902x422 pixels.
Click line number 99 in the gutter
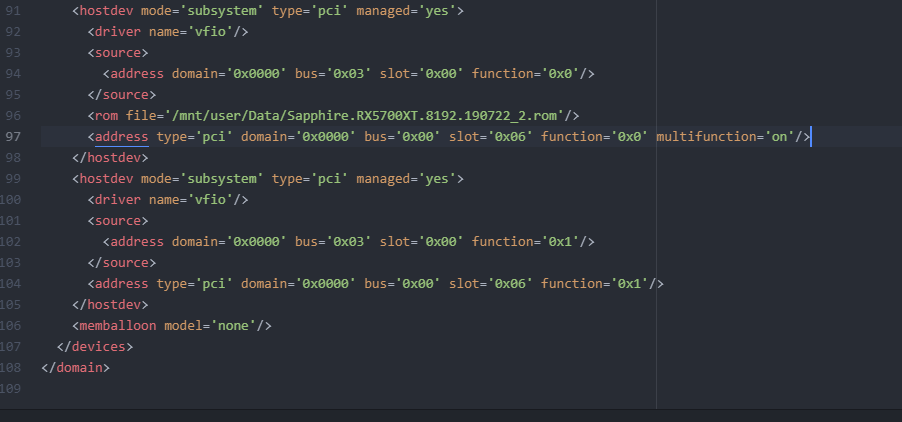point(13,179)
